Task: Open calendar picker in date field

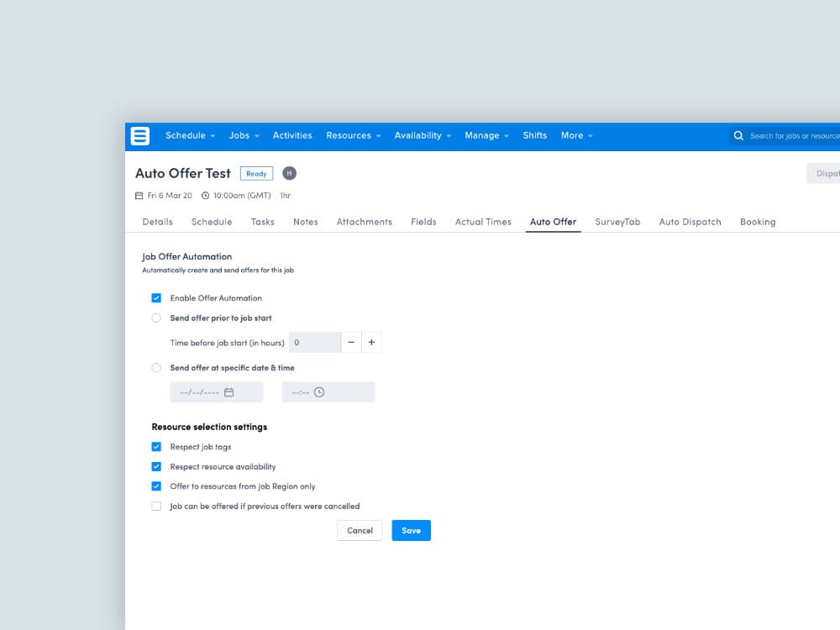Action: (x=228, y=392)
